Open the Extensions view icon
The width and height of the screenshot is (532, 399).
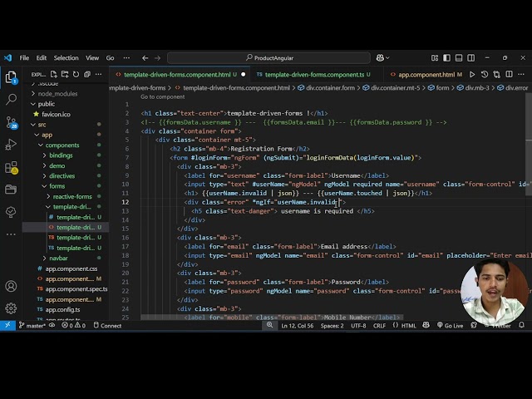tap(11, 167)
